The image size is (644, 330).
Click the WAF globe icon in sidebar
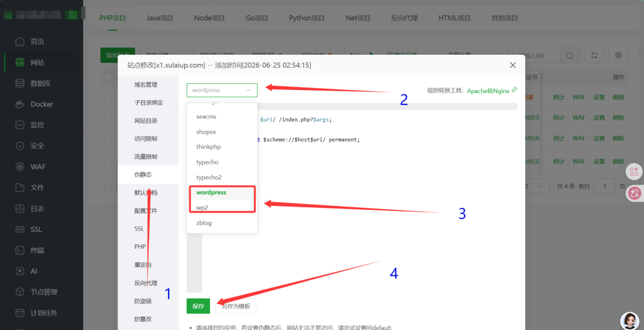[20, 167]
